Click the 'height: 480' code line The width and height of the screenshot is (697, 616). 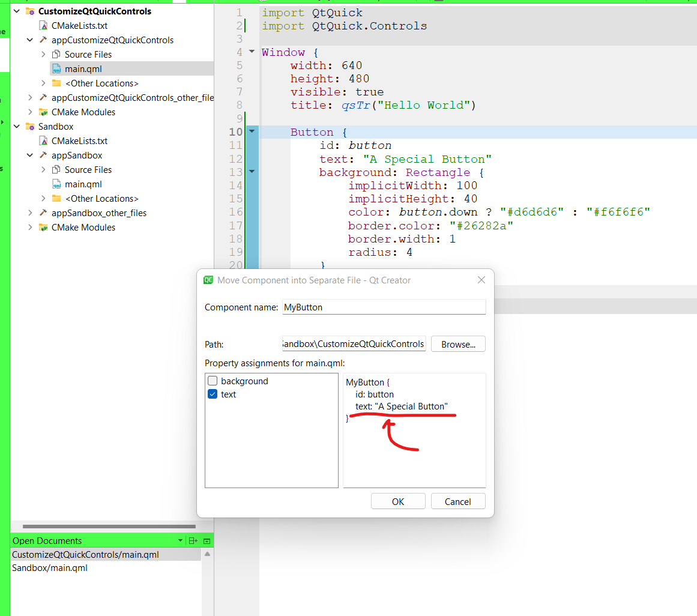[x=330, y=79]
